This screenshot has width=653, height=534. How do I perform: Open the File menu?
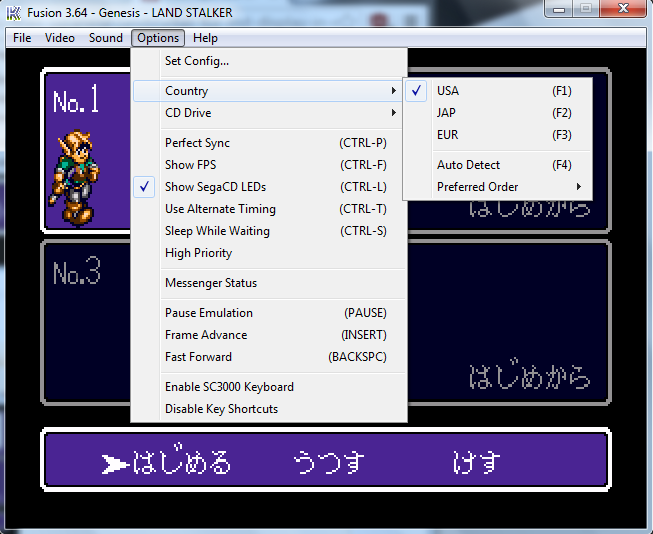coord(22,38)
